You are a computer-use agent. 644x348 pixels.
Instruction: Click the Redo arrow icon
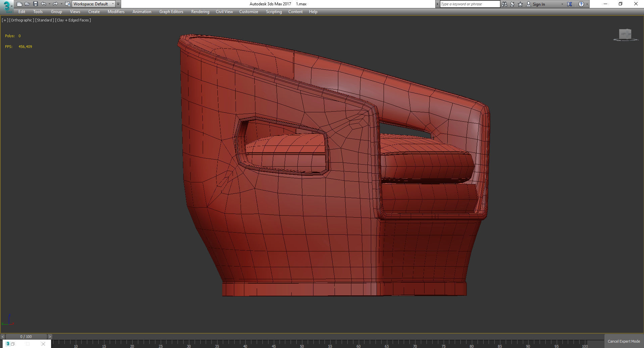tap(55, 4)
